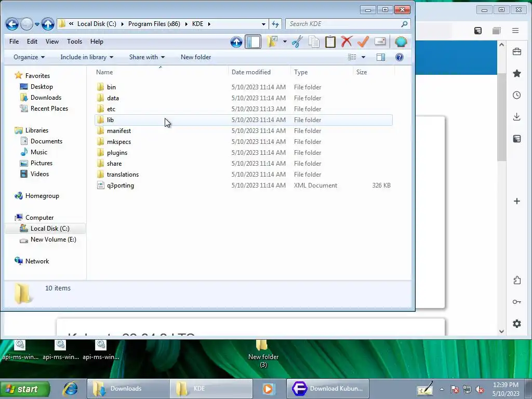Go back with the Back arrow button
Screen dimensions: 532x399
(x=12, y=24)
